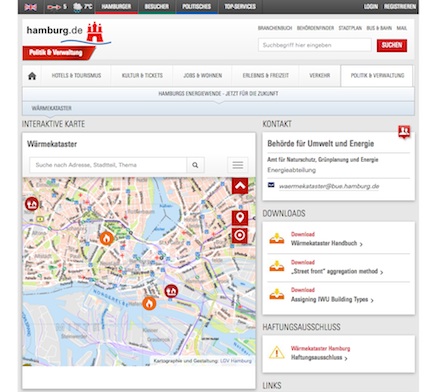440x392 pixels.
Task: Open the Hamburger top menu
Action: pyautogui.click(x=116, y=7)
